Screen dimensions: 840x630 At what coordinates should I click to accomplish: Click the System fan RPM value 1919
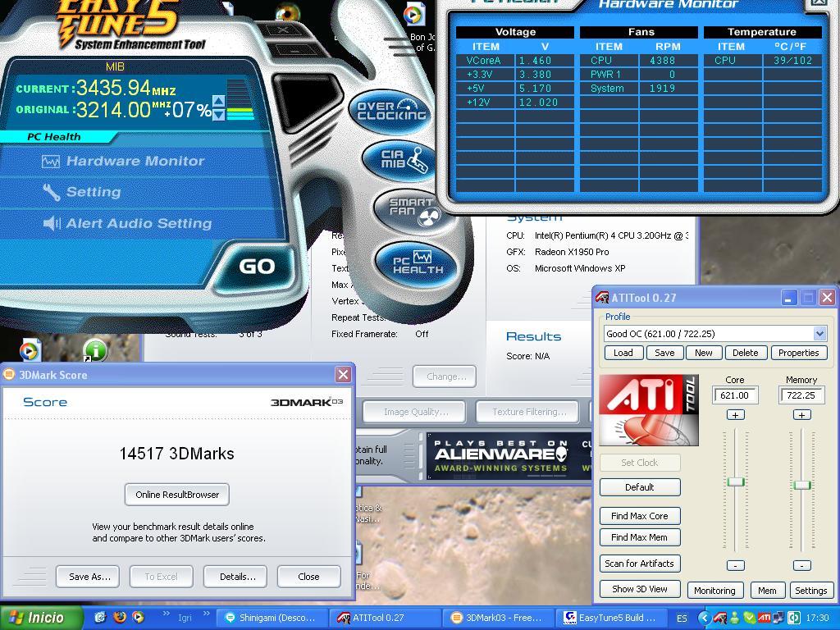click(x=663, y=89)
